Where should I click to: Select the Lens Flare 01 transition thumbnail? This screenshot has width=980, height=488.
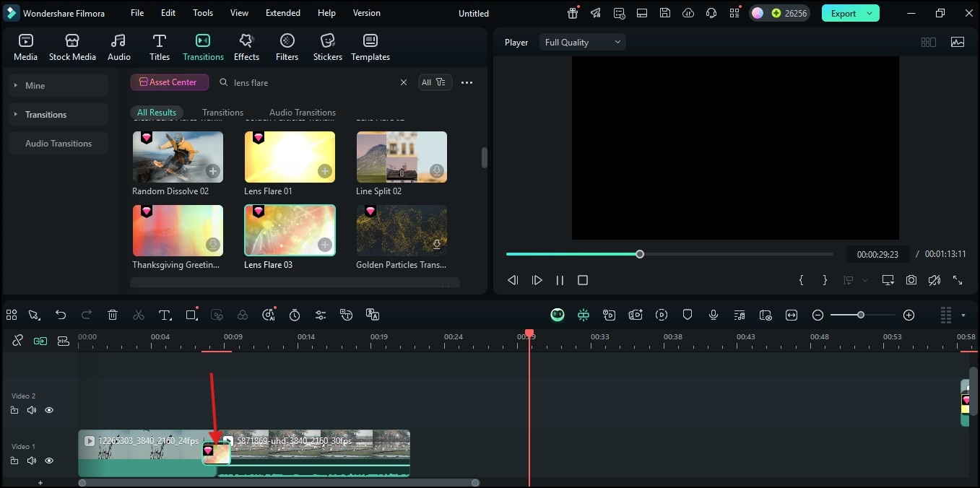289,157
